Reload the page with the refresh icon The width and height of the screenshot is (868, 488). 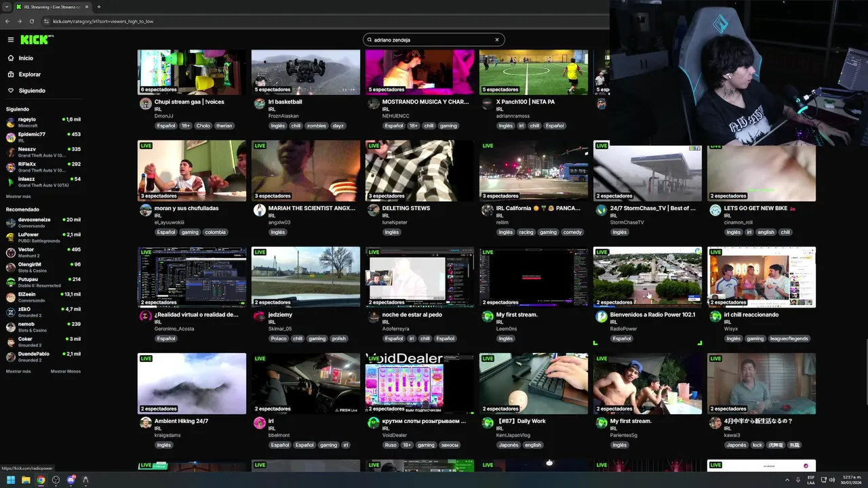pos(31,21)
